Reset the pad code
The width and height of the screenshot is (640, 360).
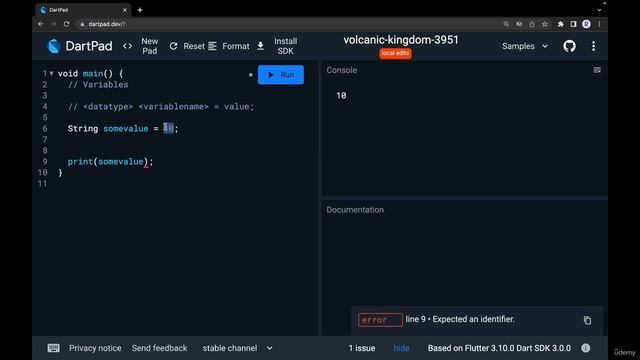tap(187, 46)
